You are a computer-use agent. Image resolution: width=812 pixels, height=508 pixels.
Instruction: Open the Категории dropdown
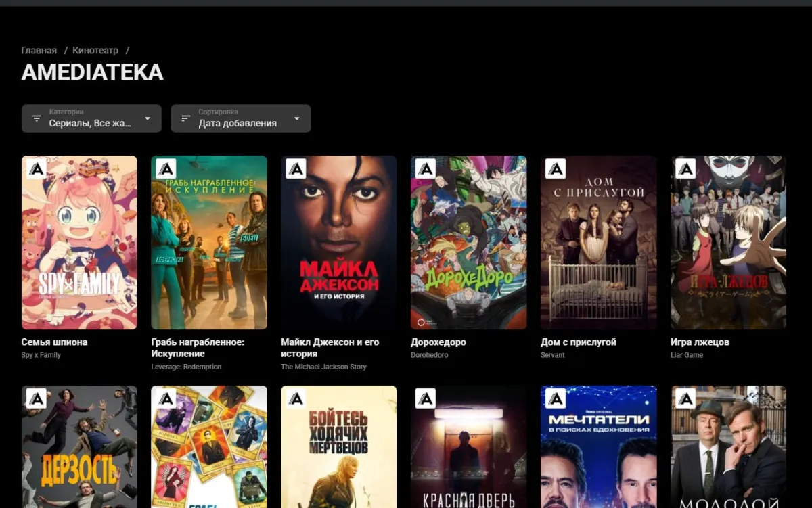(91, 118)
